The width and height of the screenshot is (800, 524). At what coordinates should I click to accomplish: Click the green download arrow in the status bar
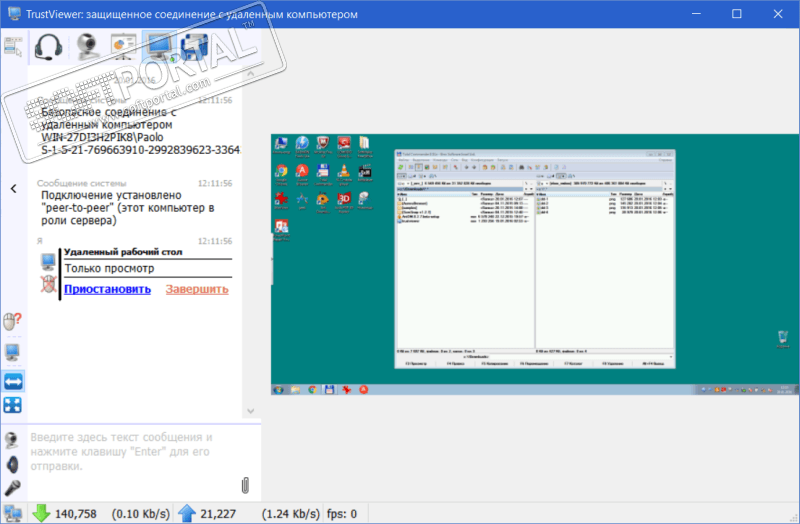[41, 513]
